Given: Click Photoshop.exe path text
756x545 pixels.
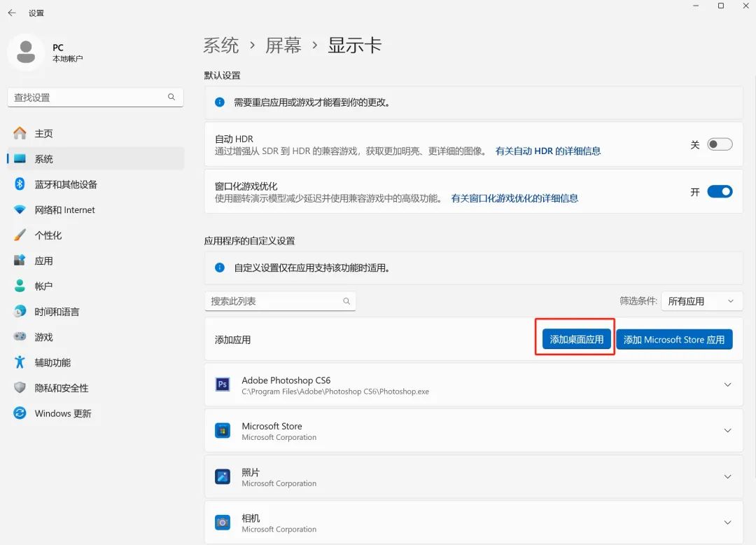Looking at the screenshot, I should coord(335,392).
